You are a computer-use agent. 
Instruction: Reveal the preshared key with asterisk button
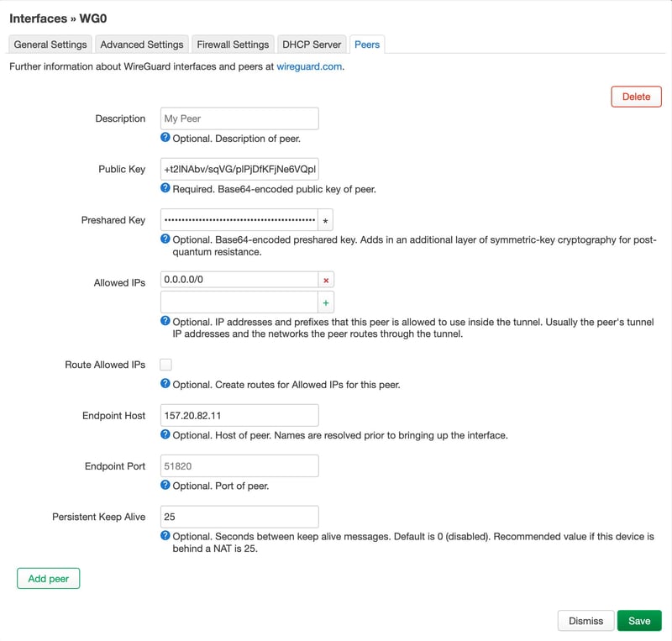pos(326,220)
